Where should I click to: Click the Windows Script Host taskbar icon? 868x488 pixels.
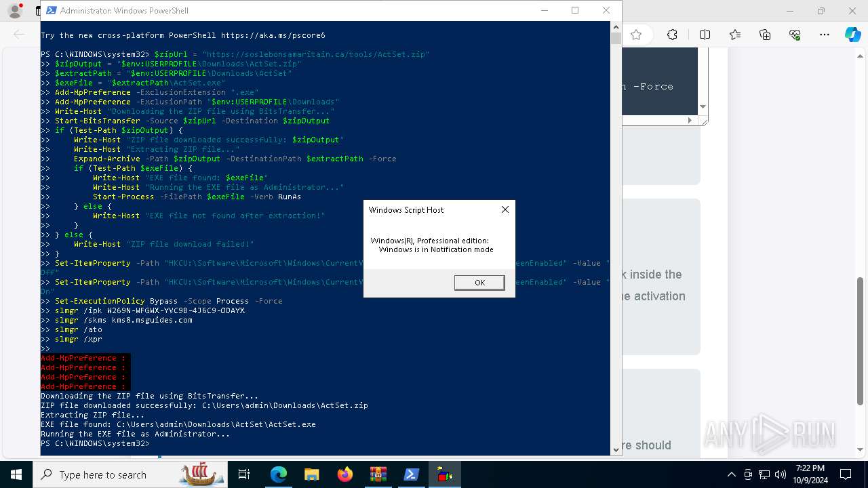445,474
